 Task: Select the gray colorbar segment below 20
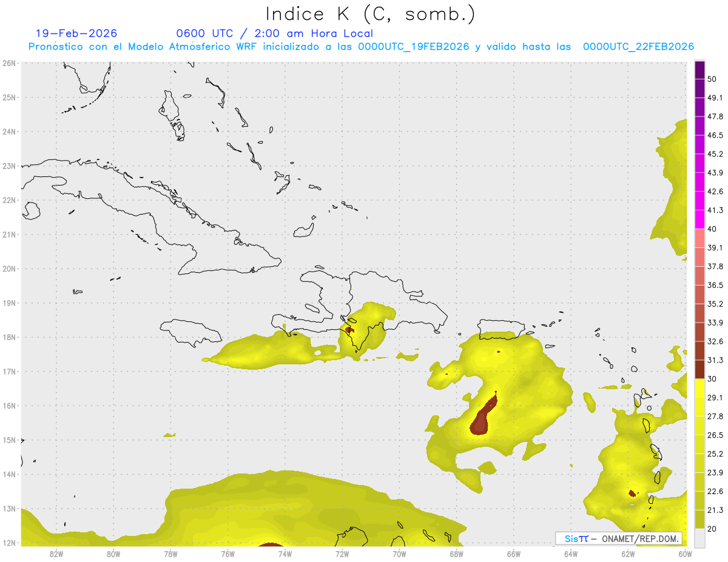pyautogui.click(x=699, y=538)
